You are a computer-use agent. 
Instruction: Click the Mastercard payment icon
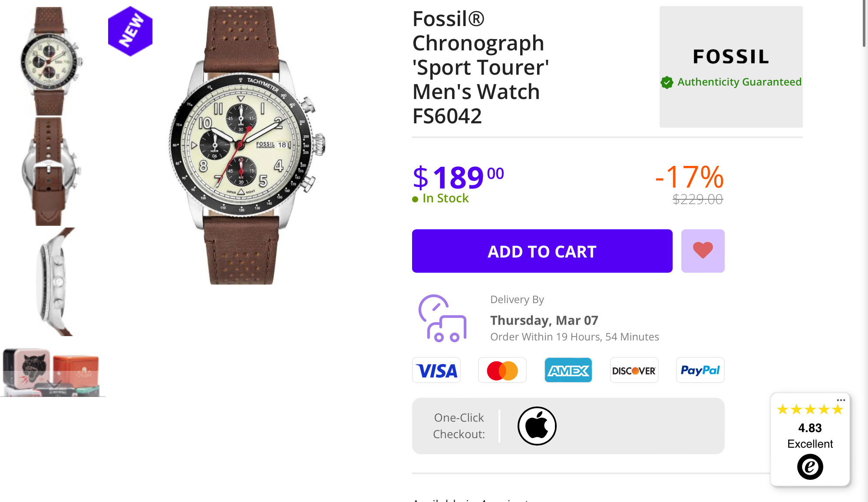click(502, 370)
